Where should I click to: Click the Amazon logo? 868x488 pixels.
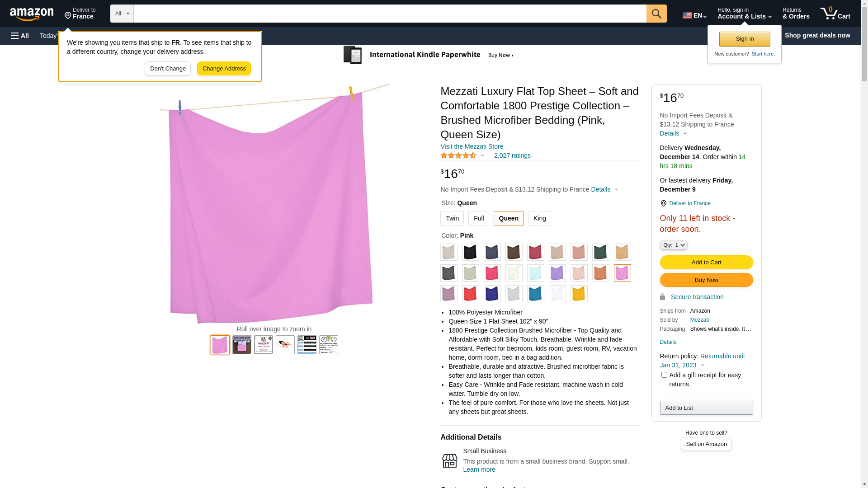[32, 14]
